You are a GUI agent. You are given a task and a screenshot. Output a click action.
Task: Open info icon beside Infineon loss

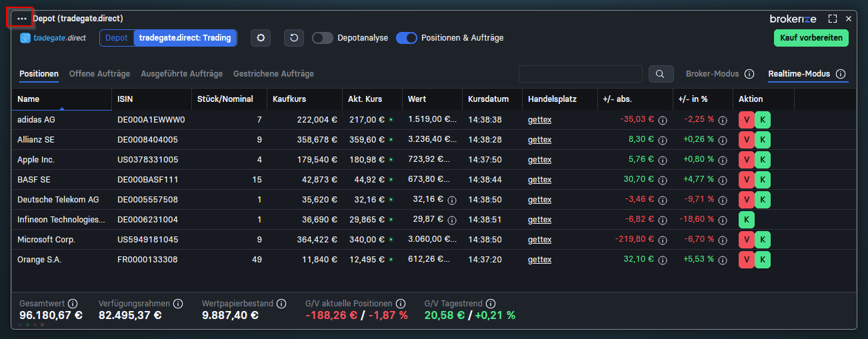(x=663, y=220)
